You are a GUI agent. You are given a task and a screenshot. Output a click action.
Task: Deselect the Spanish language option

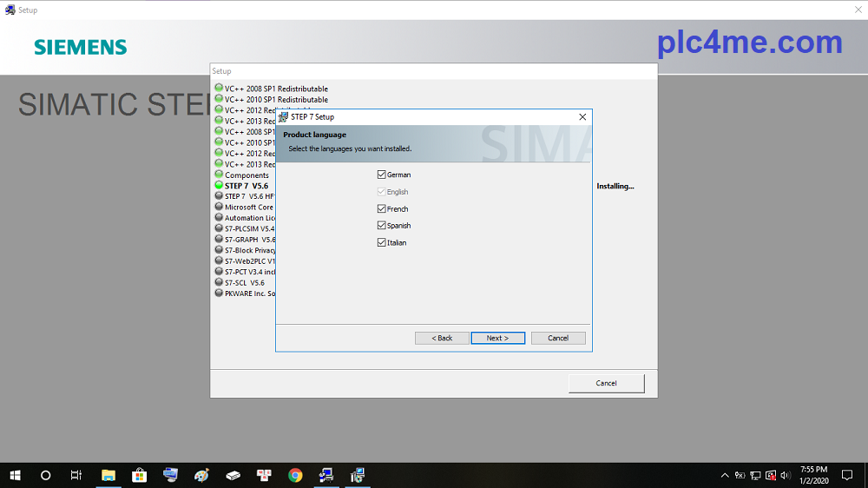(382, 226)
